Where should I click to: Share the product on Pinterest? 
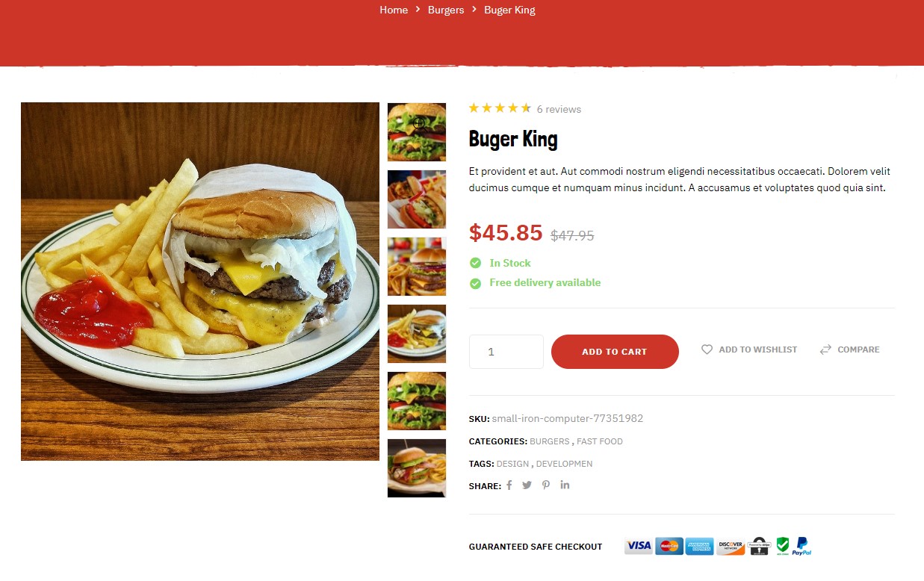[x=546, y=485]
